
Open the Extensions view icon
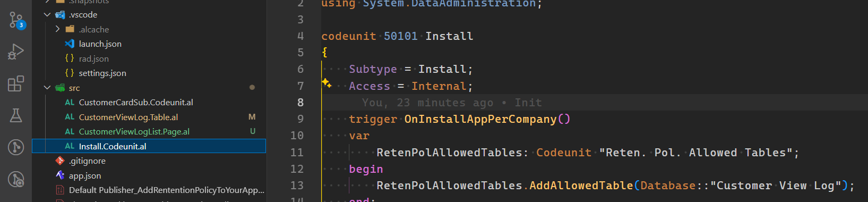coord(16,83)
